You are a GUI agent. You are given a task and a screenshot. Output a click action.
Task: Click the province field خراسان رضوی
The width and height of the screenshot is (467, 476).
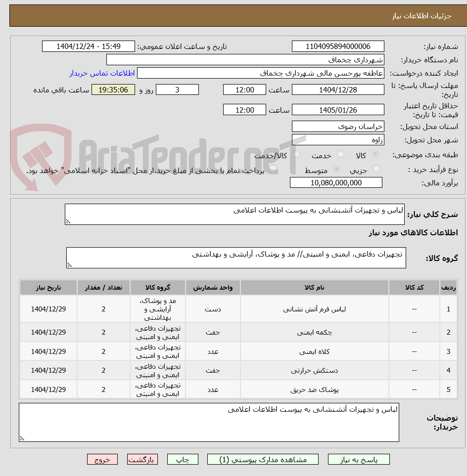click(338, 126)
